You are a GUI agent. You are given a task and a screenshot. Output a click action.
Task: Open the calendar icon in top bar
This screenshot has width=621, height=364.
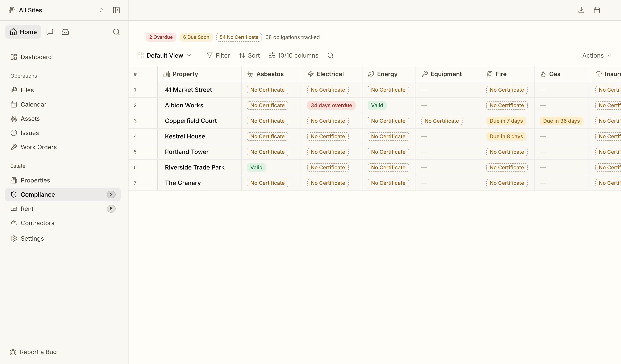click(597, 10)
